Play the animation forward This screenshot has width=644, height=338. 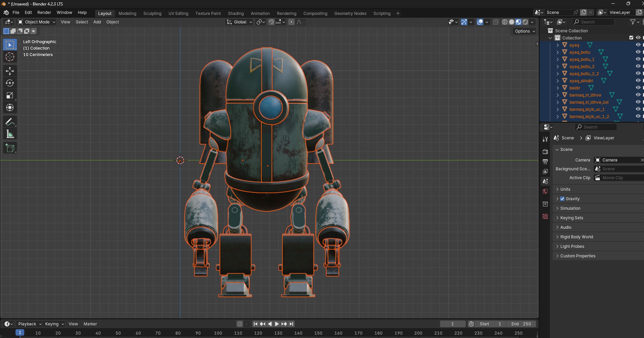pos(277,324)
